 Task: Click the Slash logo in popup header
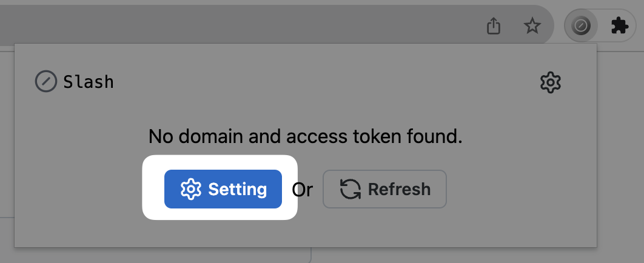45,82
